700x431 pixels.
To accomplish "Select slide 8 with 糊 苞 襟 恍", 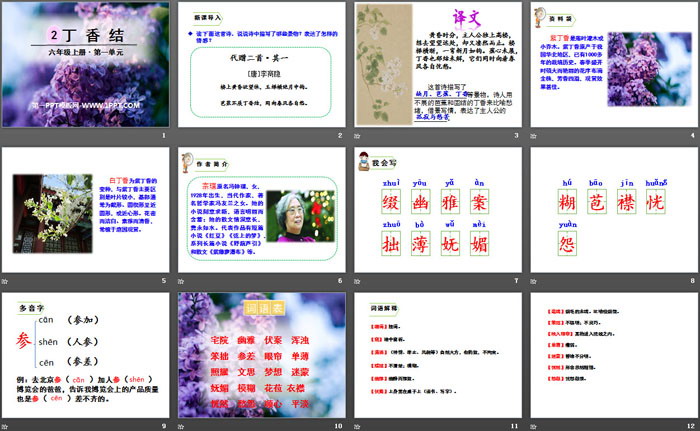I will [614, 210].
